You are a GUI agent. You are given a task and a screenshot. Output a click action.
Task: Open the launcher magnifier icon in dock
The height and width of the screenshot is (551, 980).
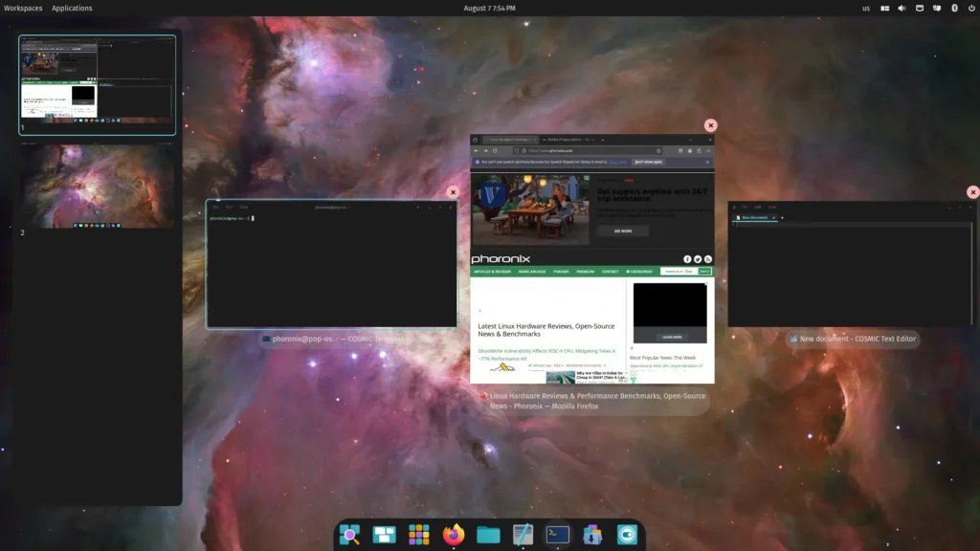click(349, 535)
